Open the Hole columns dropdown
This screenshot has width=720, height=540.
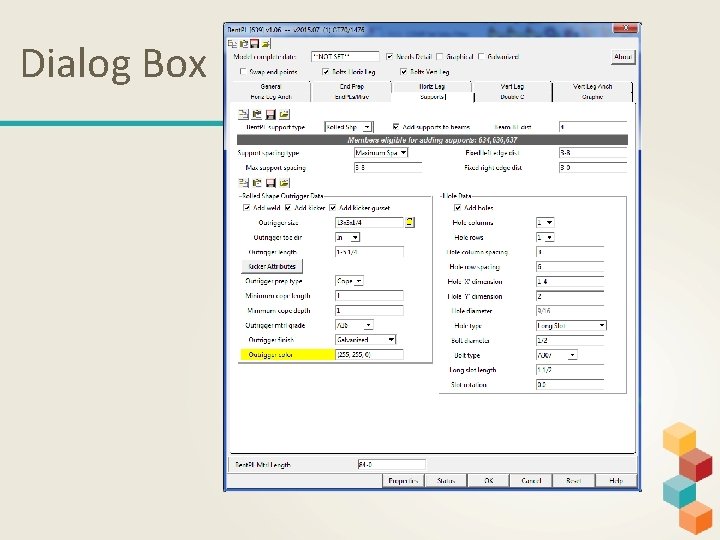click(549, 222)
